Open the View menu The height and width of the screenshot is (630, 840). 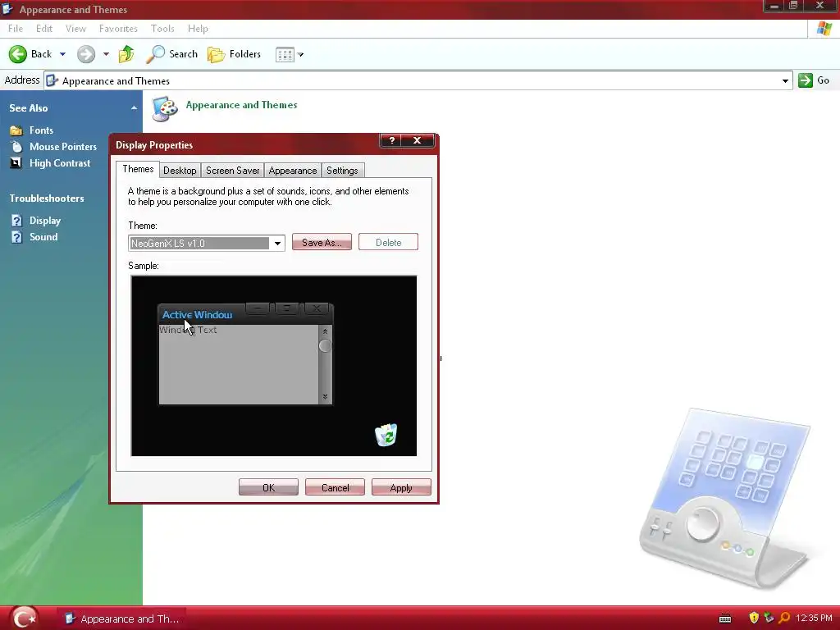[75, 29]
